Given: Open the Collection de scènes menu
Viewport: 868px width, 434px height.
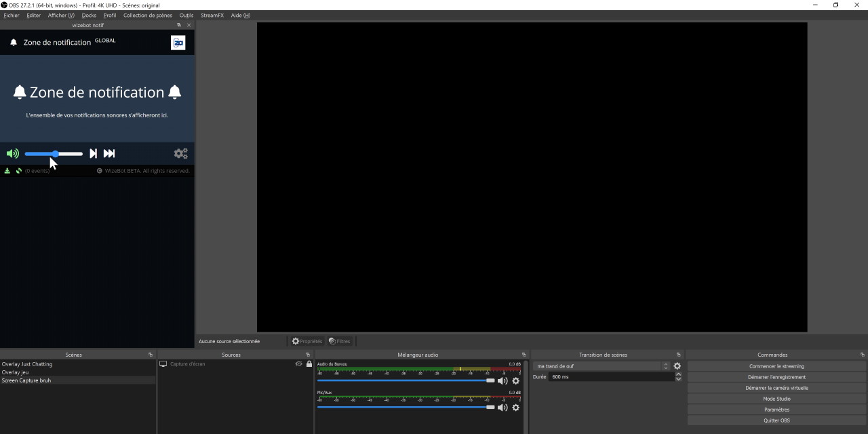Looking at the screenshot, I should coord(147,15).
